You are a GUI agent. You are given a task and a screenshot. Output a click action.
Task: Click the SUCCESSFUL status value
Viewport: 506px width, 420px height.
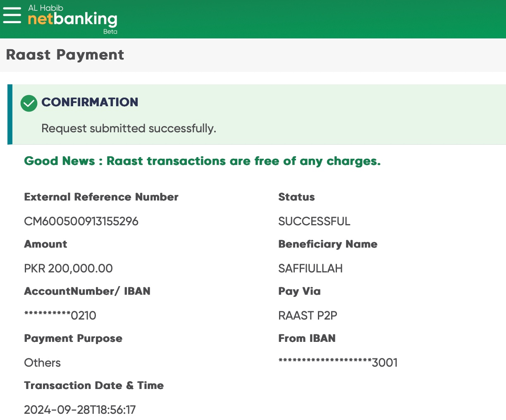[x=314, y=222]
